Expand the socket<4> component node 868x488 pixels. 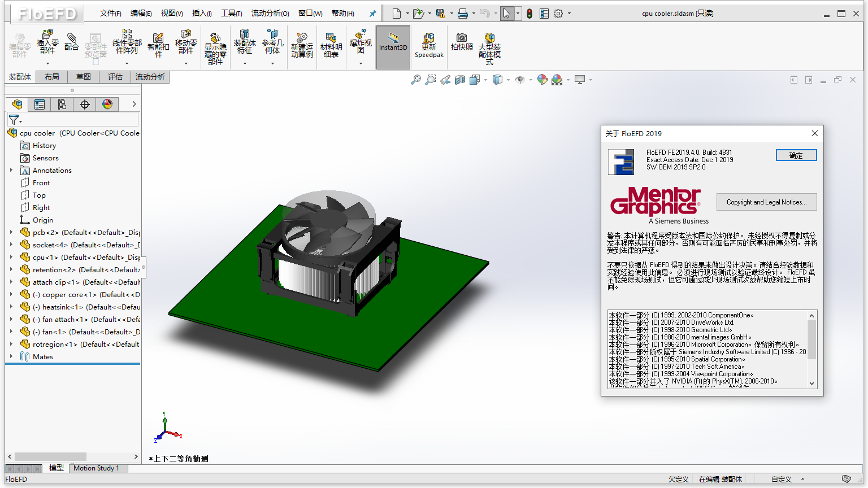11,245
